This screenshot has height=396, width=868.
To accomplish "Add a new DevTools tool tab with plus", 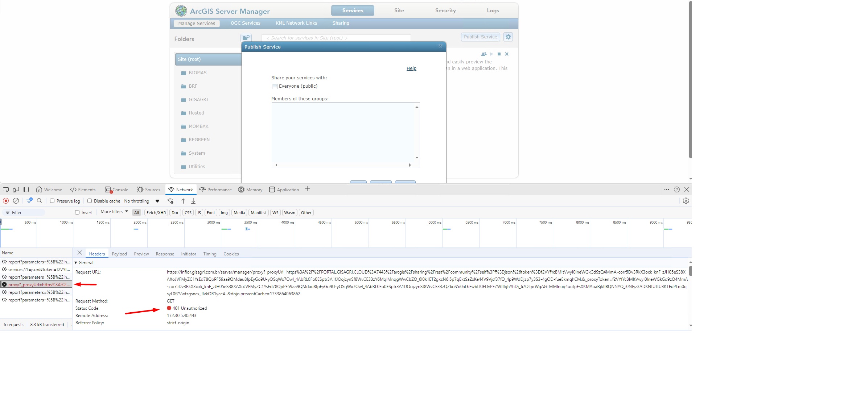I will pos(308,189).
